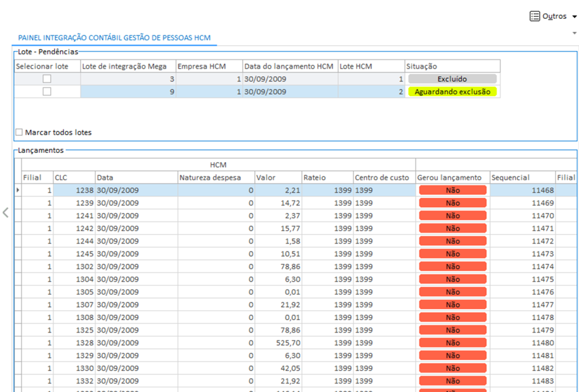Open the Outros dropdown arrow
The height and width of the screenshot is (392, 579).
[x=574, y=17]
